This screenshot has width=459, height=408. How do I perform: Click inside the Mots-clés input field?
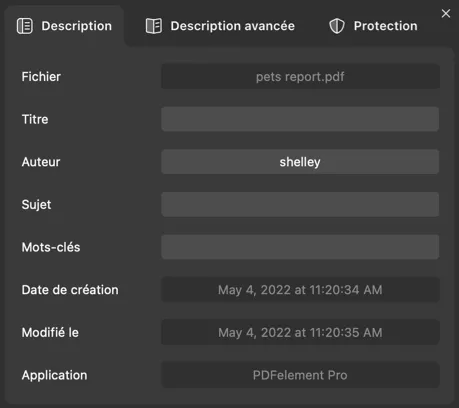[x=300, y=247]
